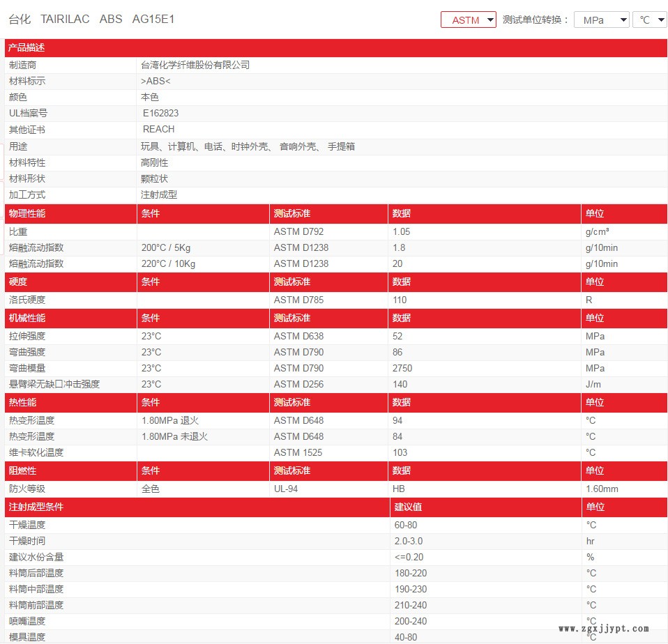Screen dimensions: 668x644
Task: Click the UL file number E162823
Action: (160, 113)
